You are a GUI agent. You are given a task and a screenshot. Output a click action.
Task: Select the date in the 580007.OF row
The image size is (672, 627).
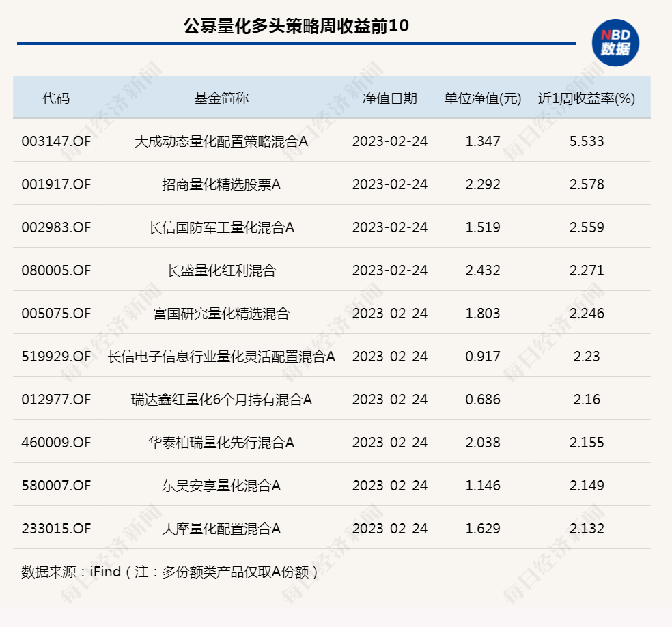390,486
